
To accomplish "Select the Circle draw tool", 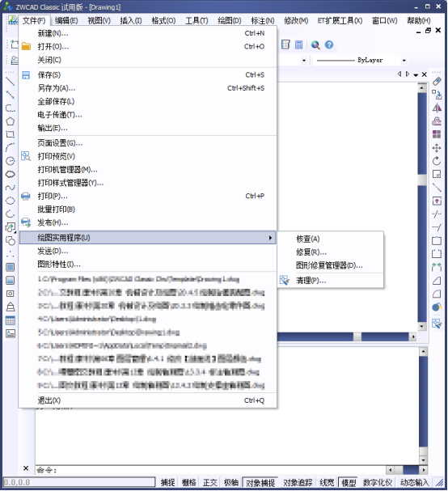I will pyautogui.click(x=11, y=161).
